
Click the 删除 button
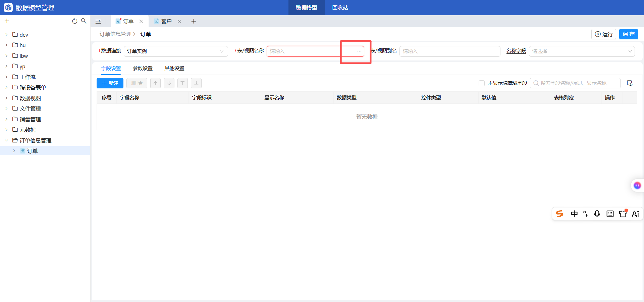click(137, 83)
